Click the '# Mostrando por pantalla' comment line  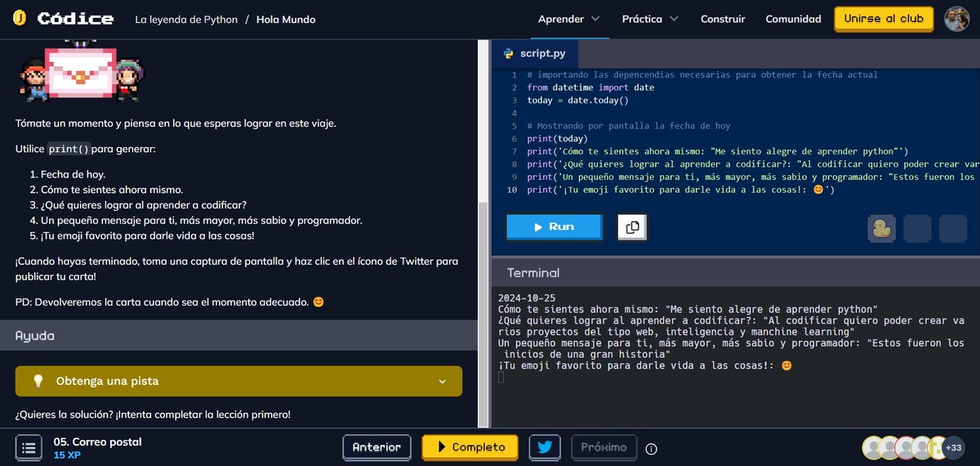click(629, 126)
